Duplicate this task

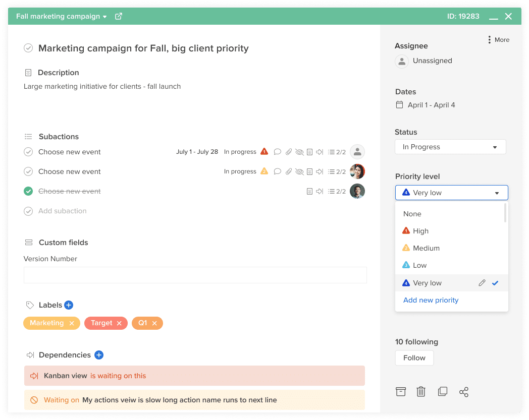tap(443, 392)
